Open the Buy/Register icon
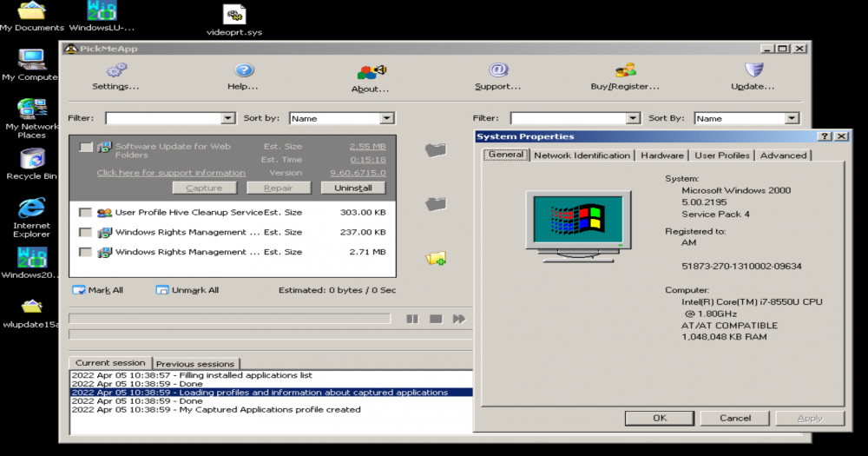 (625, 70)
